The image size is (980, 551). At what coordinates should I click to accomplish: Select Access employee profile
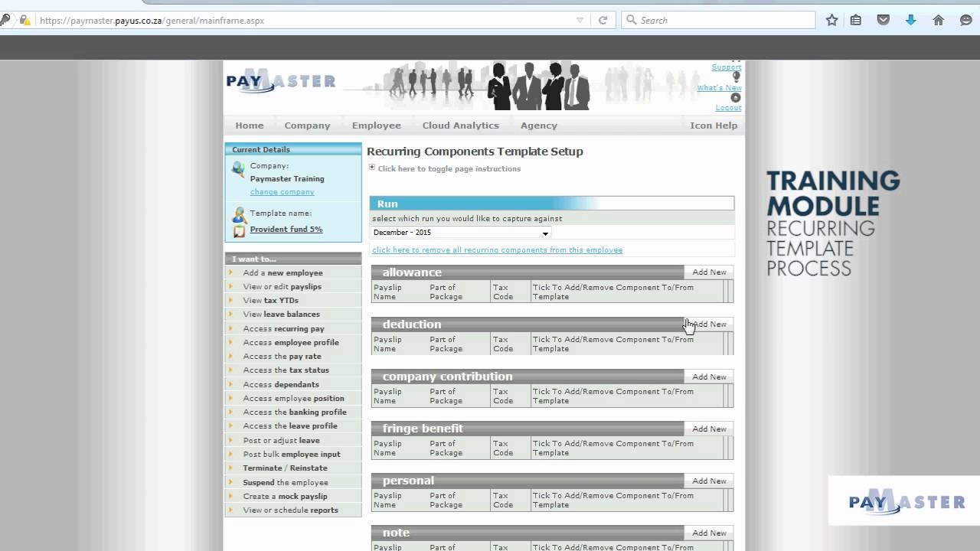(x=290, y=342)
